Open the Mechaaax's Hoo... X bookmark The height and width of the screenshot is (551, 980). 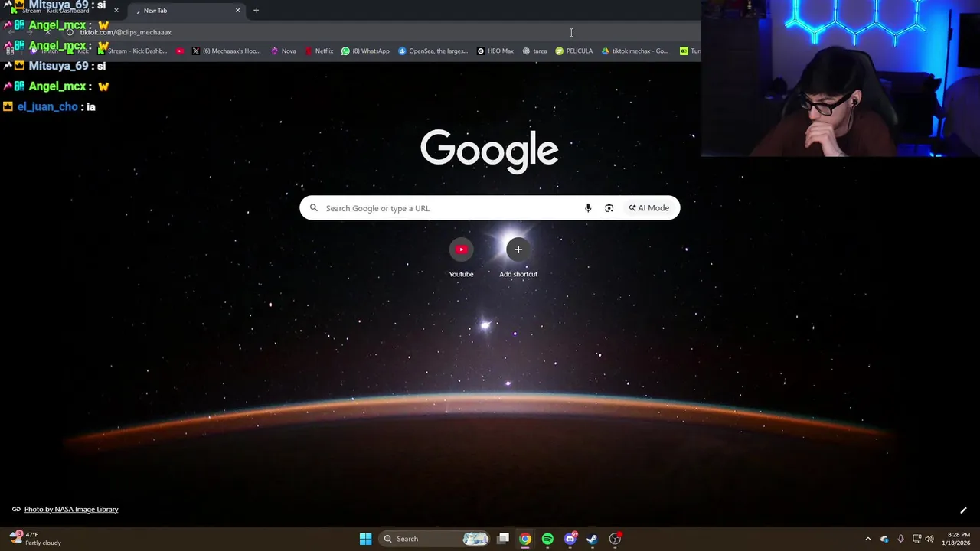(227, 51)
